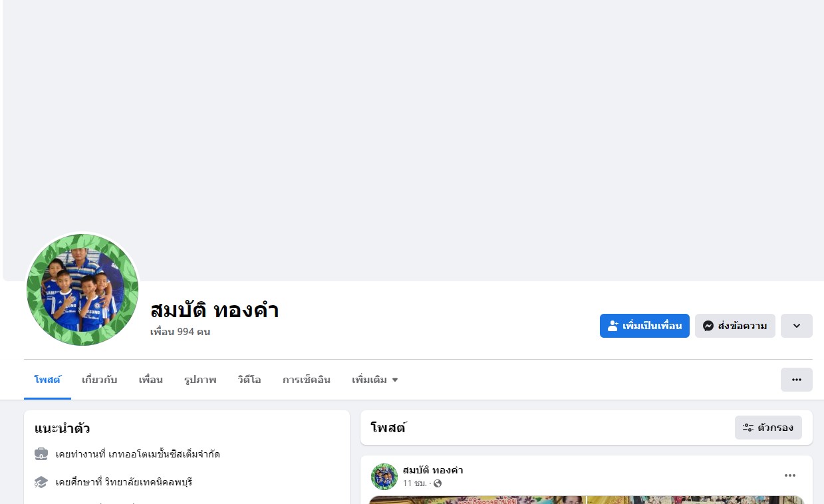The image size is (824, 504).
Task: Click the filter sliders icon beside ตัวกรอง
Action: click(x=748, y=428)
